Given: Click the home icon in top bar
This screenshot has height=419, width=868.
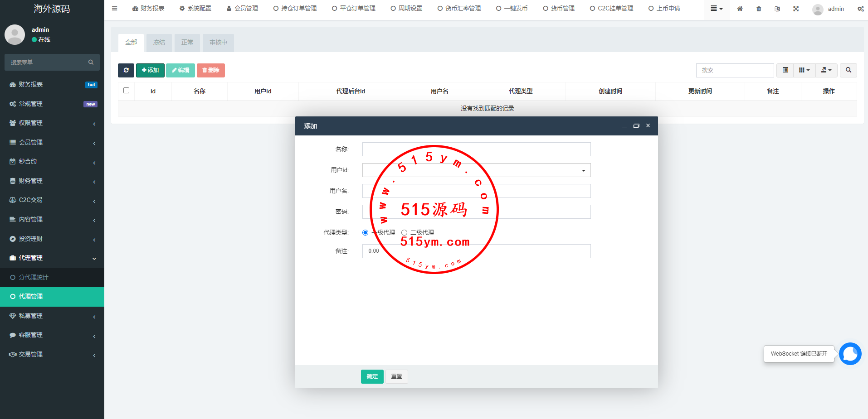Looking at the screenshot, I should point(740,9).
